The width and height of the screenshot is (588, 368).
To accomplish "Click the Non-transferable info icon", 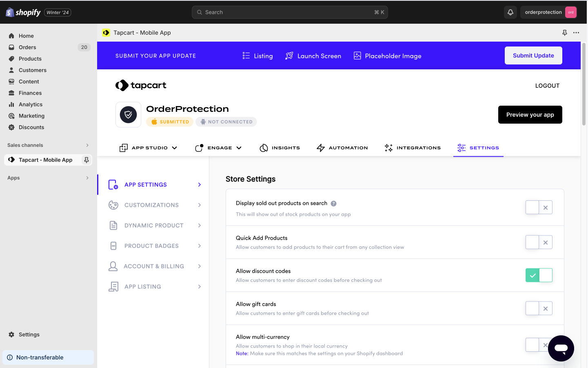I will tap(10, 357).
